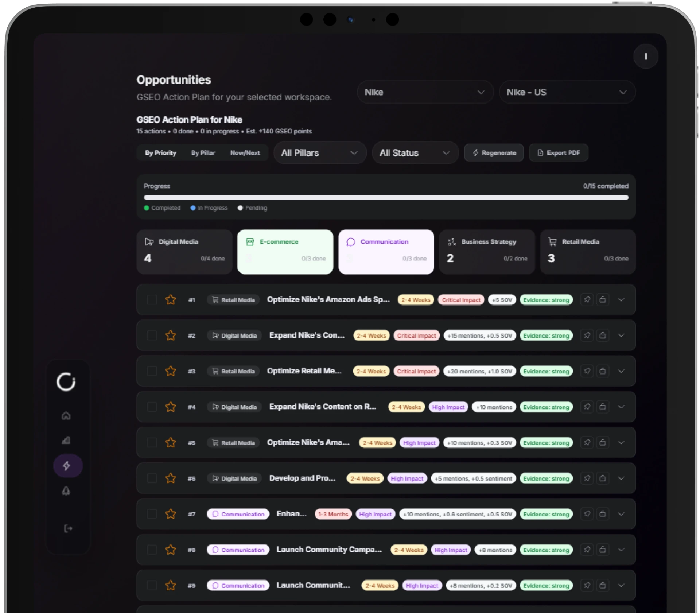
Task: Expand action #5 row chevron
Action: tap(621, 442)
